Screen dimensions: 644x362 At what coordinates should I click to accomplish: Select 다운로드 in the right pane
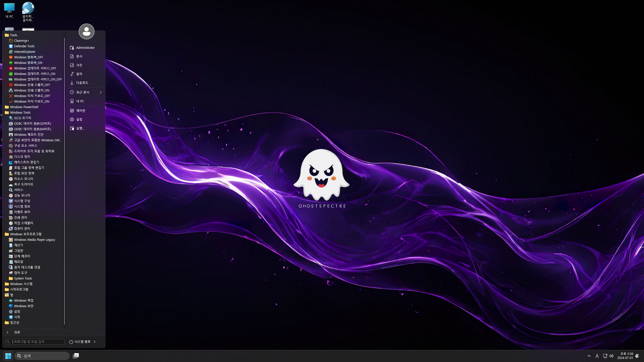point(82,83)
